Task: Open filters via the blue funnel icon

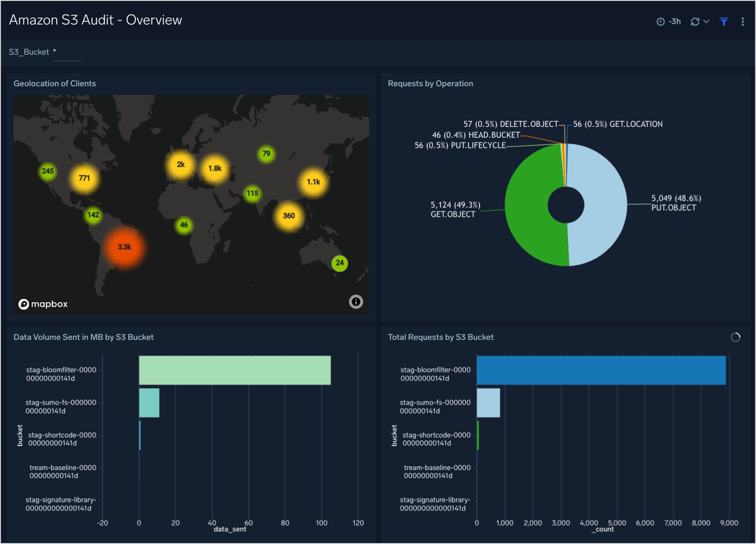Action: 724,22
